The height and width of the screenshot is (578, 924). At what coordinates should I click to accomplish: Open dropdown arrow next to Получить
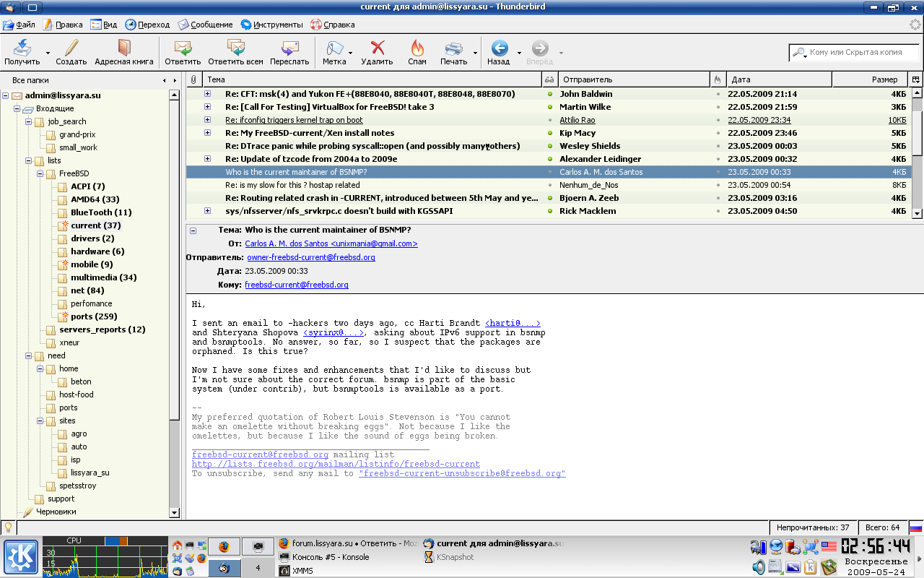point(48,53)
